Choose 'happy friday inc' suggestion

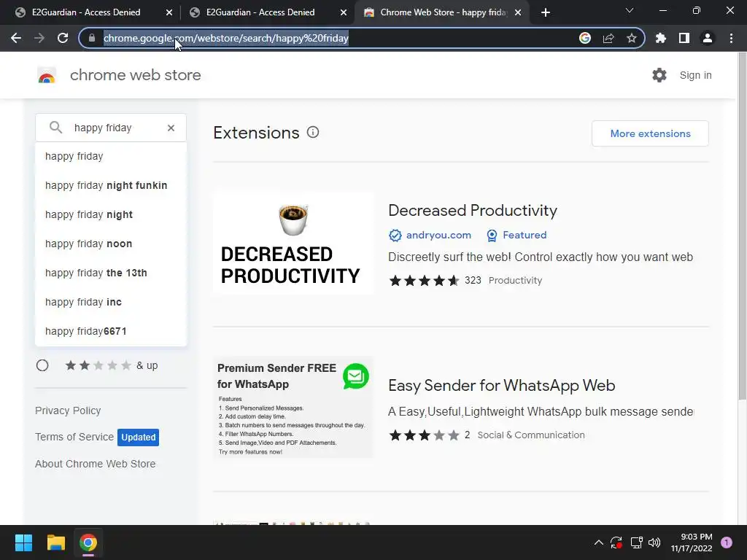(x=111, y=302)
